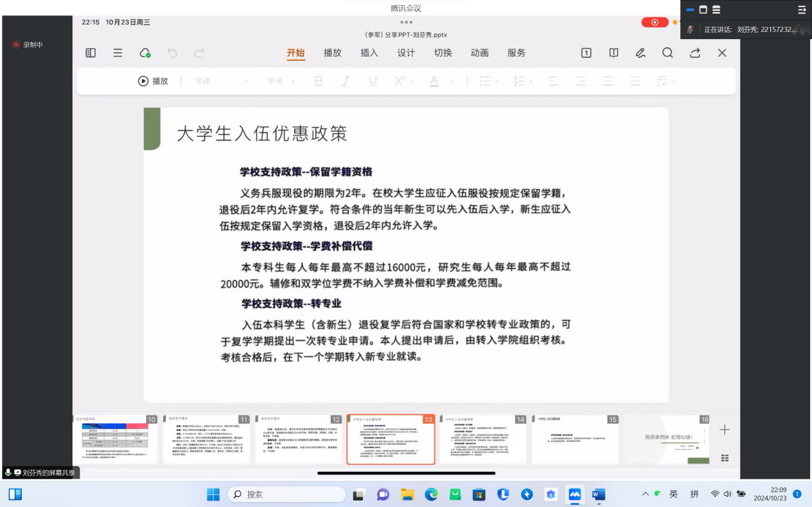Click the cloud sync status icon

[145, 53]
